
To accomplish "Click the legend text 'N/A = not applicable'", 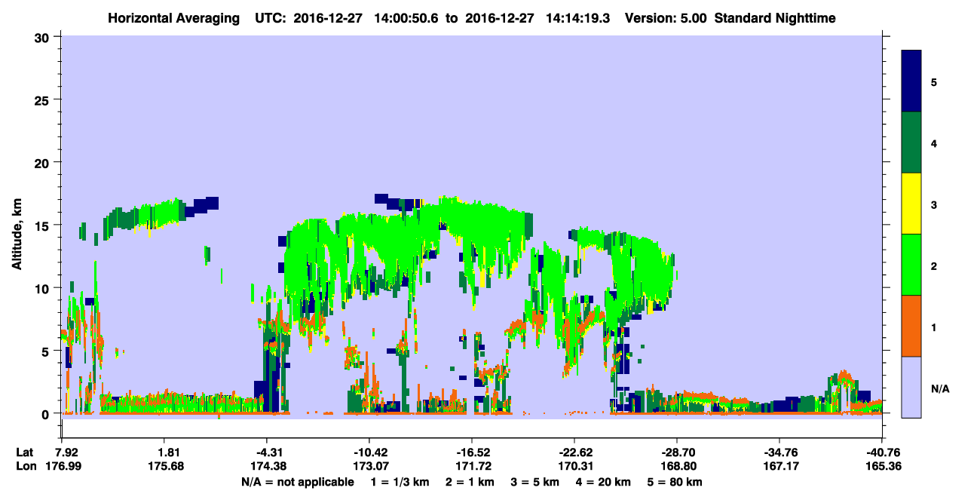I will click(x=297, y=482).
